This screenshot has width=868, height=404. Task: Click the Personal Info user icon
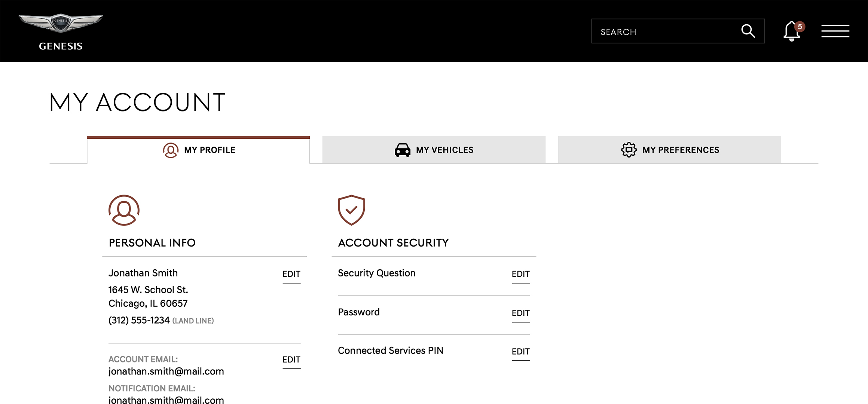click(124, 210)
